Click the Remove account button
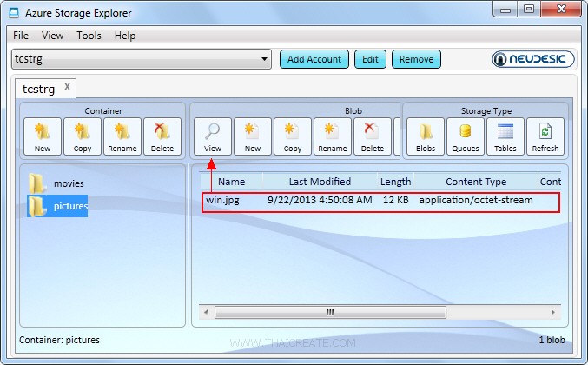 pyautogui.click(x=416, y=59)
